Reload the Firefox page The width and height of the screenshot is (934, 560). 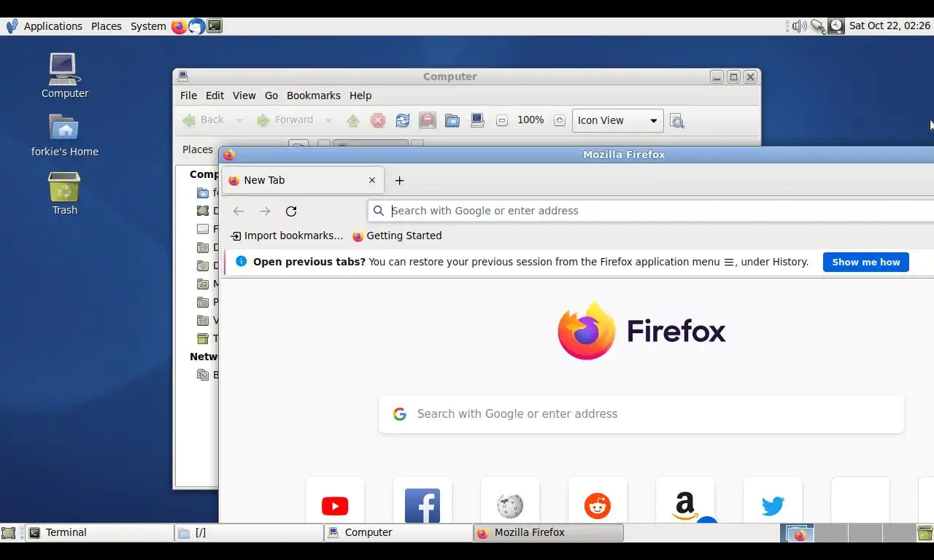coord(291,211)
